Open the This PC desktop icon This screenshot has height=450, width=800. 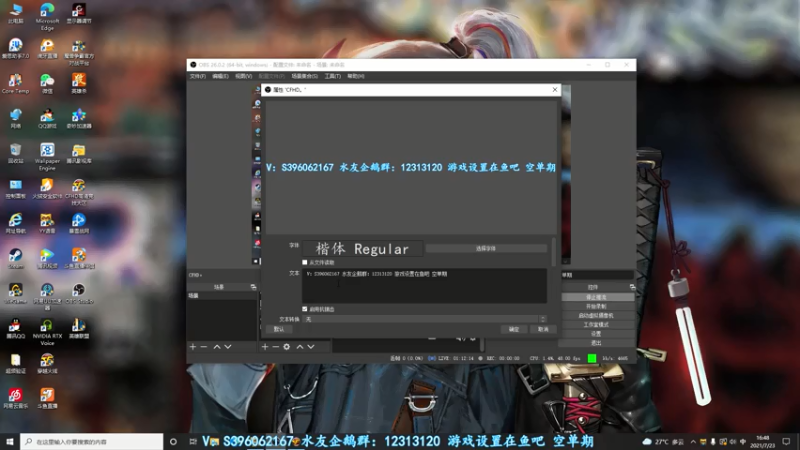(x=15, y=13)
